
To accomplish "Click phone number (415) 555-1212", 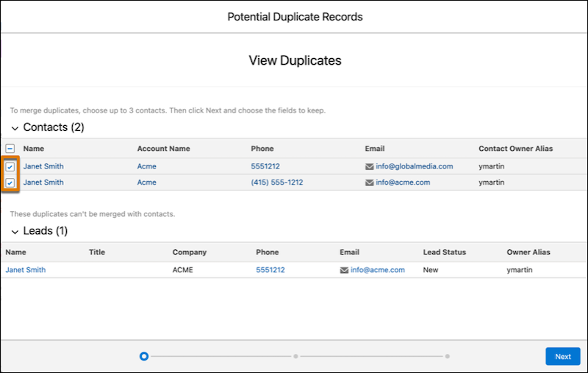I will tap(276, 182).
